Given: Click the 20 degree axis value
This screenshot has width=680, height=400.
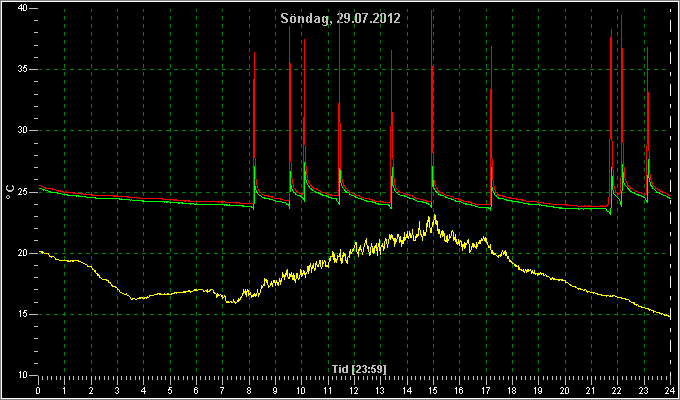Looking at the screenshot, I should coord(24,253).
